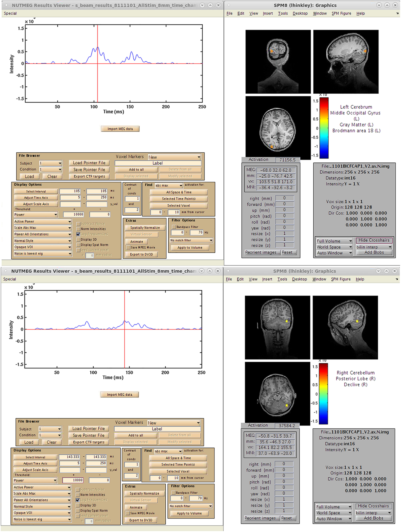This screenshot has height=532, width=401.
Task: Click Import MEG data in upper NUTMEG window
Action: coord(120,129)
